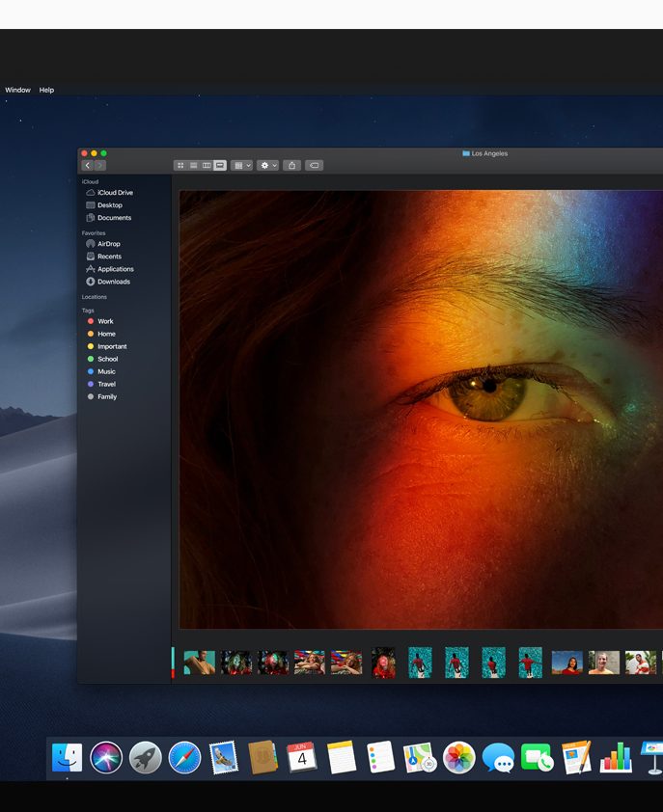
Task: Open the Group By arrange dropdown
Action: coord(241,166)
